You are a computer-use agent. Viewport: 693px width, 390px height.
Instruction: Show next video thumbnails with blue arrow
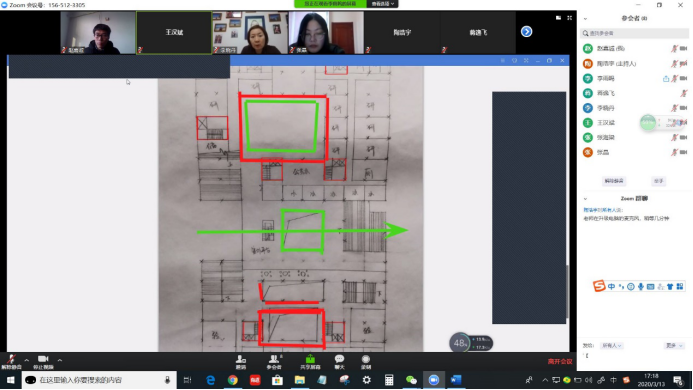tap(526, 32)
